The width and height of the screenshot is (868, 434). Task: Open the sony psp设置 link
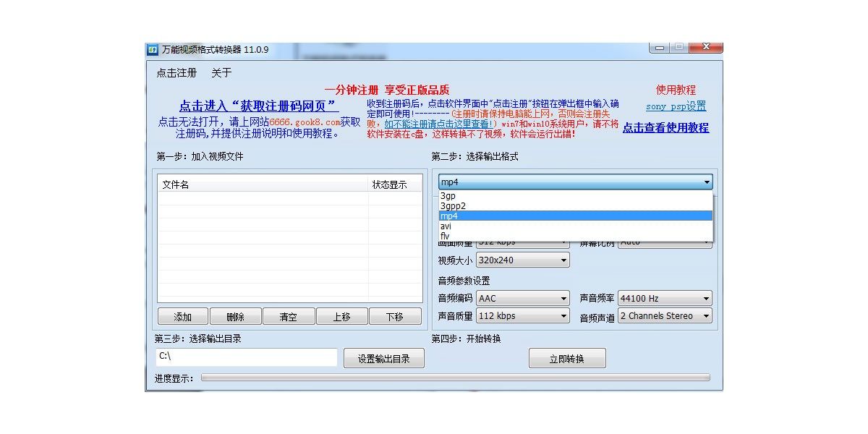676,106
